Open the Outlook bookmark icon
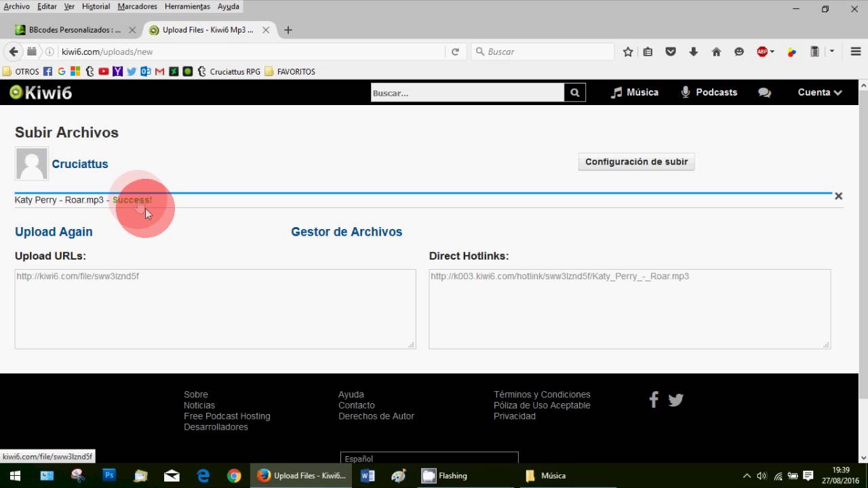 pyautogui.click(x=145, y=71)
